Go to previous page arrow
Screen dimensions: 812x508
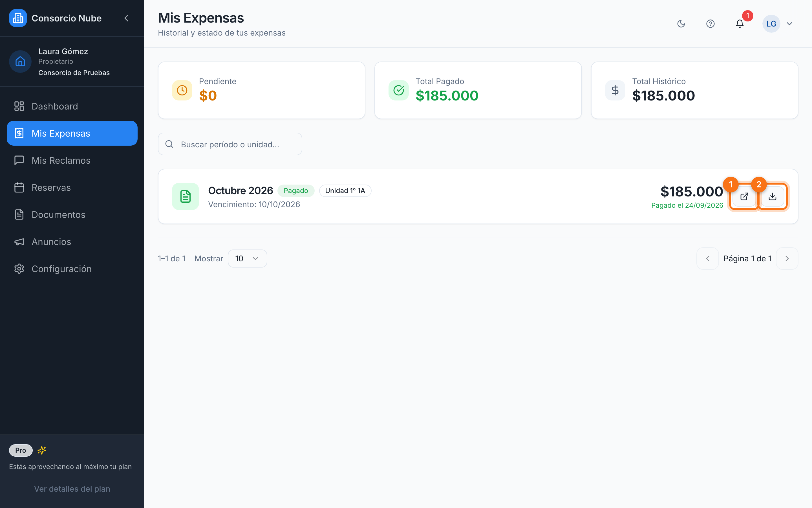pos(708,258)
